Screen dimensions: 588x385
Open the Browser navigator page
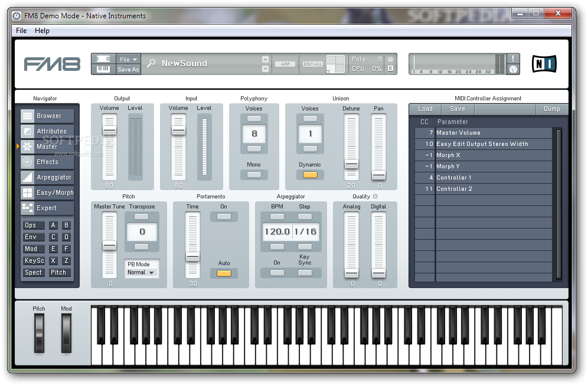47,116
